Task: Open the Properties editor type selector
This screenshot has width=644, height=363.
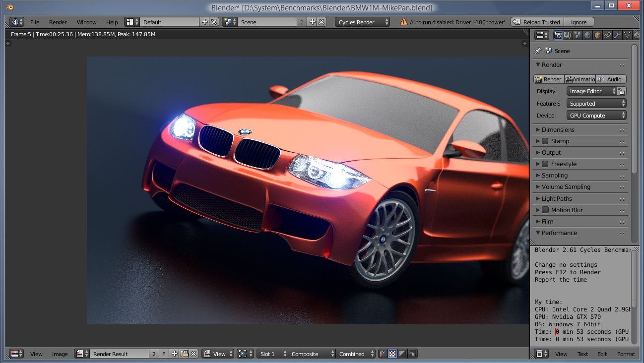Action: click(x=542, y=35)
